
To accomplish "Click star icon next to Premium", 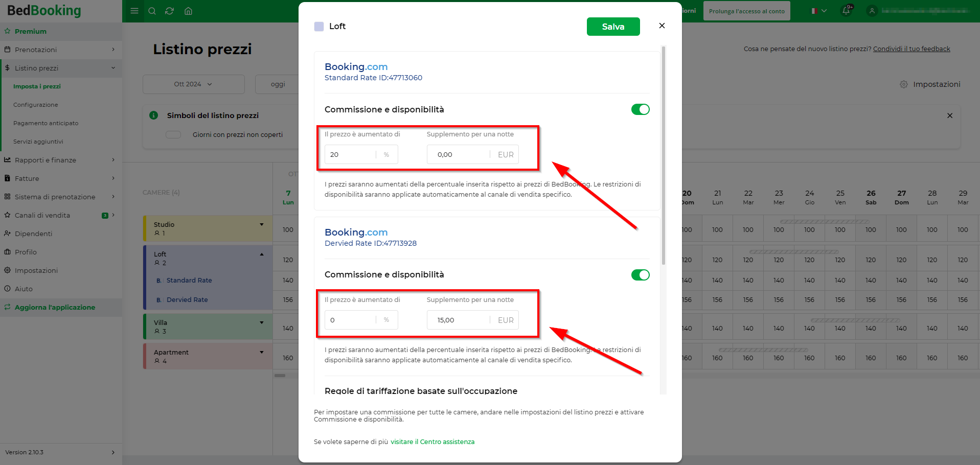I will click(7, 31).
